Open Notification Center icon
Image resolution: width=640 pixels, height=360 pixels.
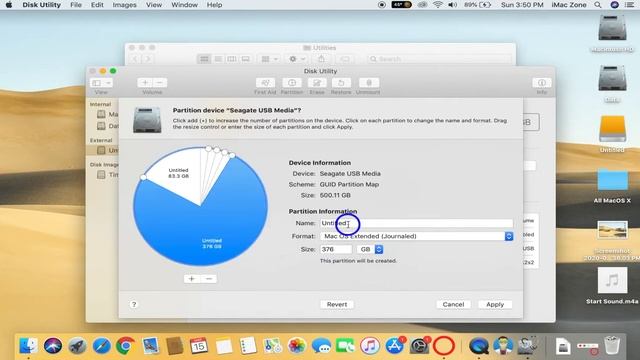(x=630, y=5)
